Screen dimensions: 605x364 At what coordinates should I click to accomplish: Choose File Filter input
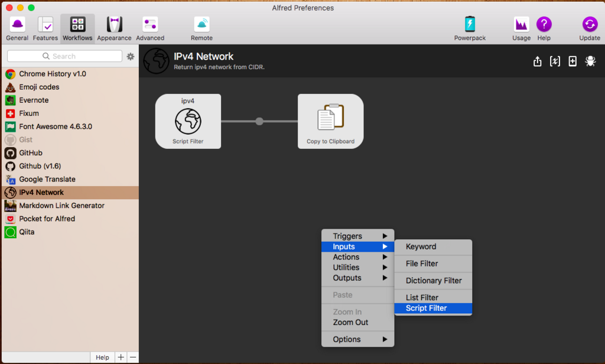[x=433, y=264]
